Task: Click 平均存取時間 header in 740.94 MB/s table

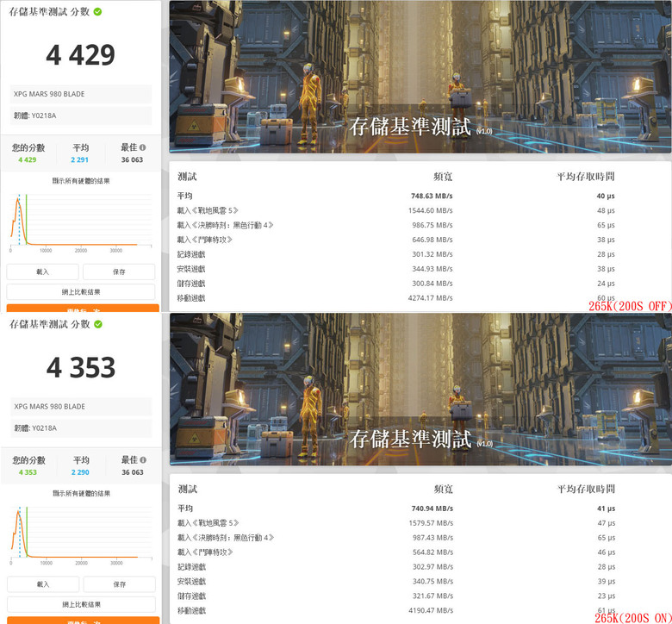Action: [586, 489]
